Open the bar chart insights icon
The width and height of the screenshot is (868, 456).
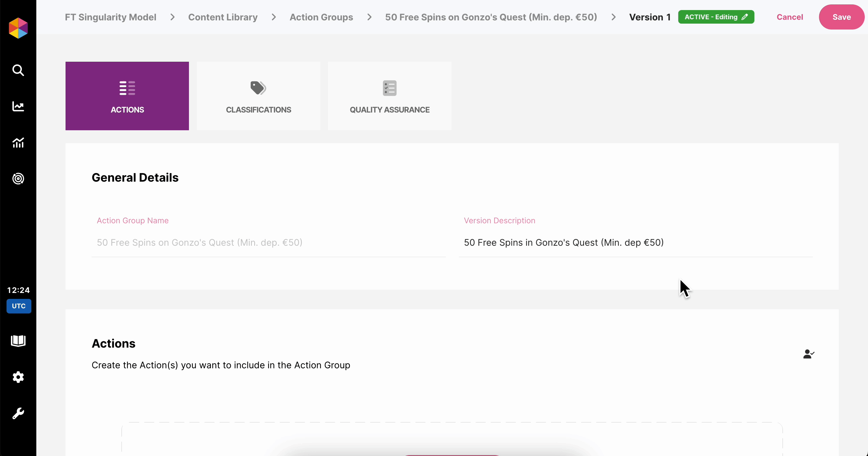pyautogui.click(x=18, y=143)
